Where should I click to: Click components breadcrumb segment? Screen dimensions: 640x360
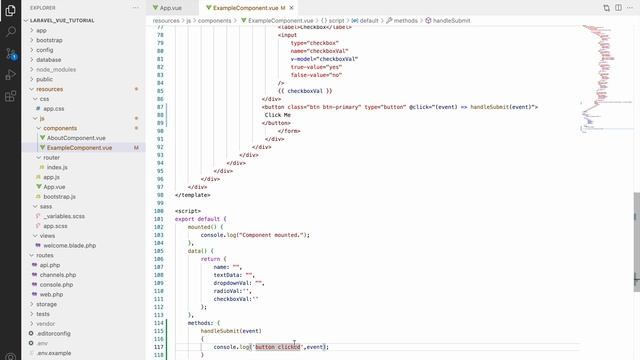(x=214, y=21)
